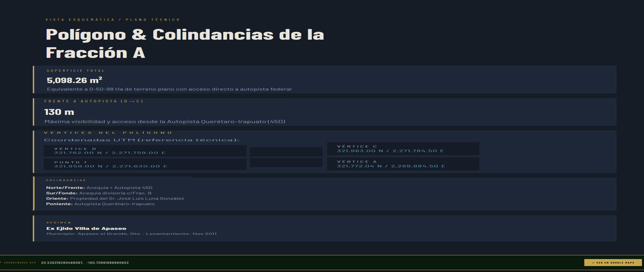644x272 pixels.
Task: Click the Ex Ejido Villa de Apaseo title
Action: pyautogui.click(x=86, y=229)
